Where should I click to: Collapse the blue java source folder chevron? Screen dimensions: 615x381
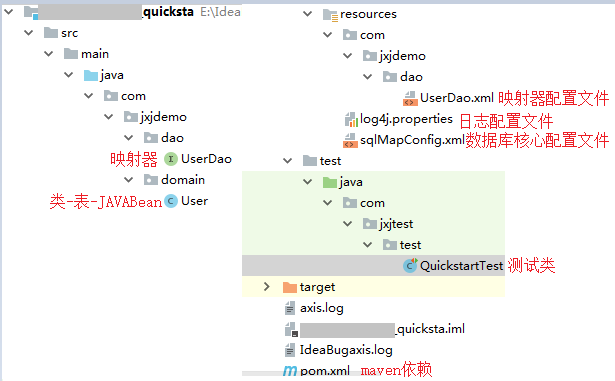tap(69, 75)
